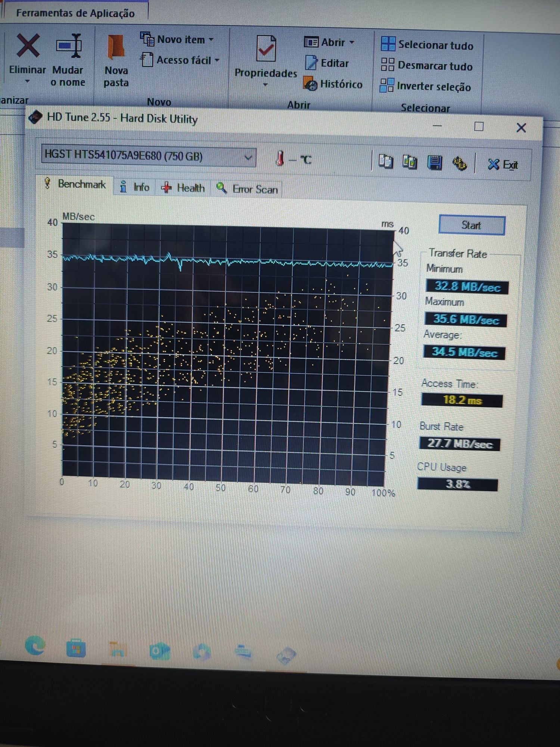Create a Nova pasta in Explorer

pyautogui.click(x=116, y=61)
